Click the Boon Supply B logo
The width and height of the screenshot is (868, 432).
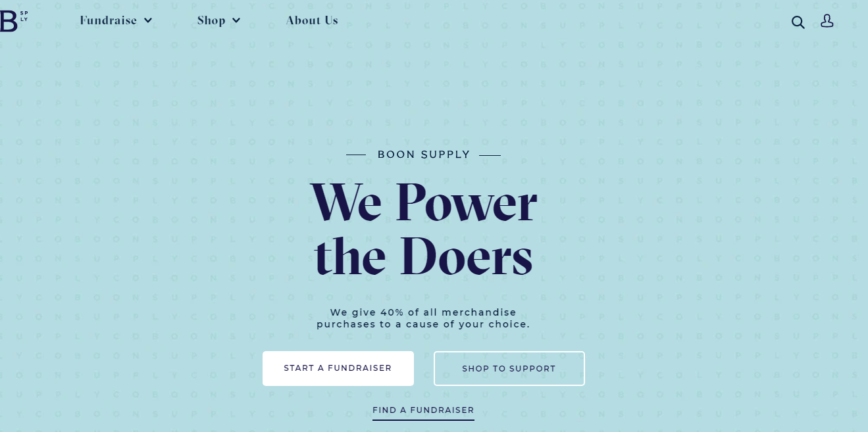click(8, 20)
